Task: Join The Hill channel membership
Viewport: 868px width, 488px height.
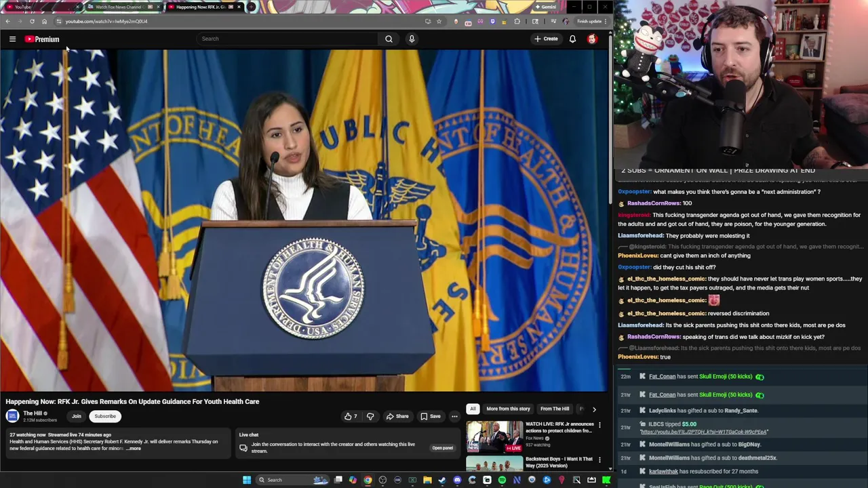Action: coord(77,416)
